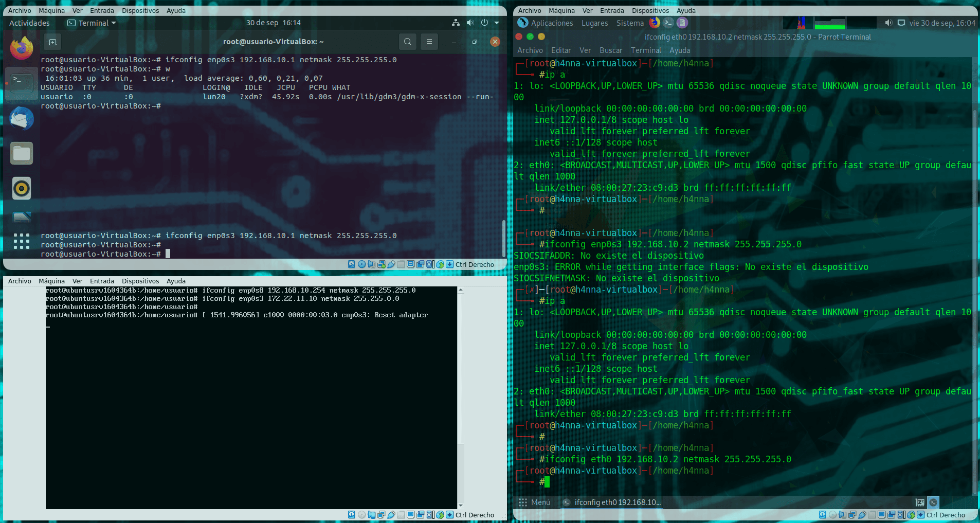The image size is (980, 523).
Task: Click Actividades in the Ubuntu top bar
Action: click(29, 23)
